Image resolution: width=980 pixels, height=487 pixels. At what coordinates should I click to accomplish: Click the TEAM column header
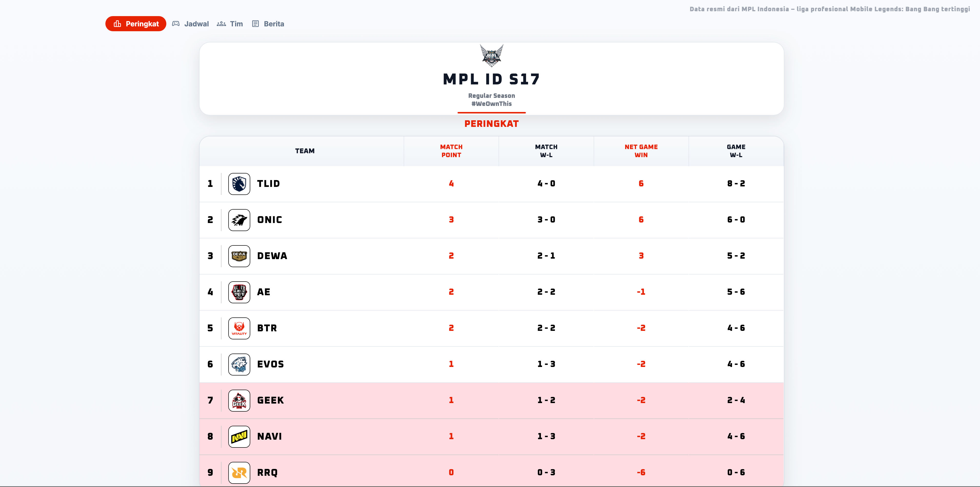[305, 151]
